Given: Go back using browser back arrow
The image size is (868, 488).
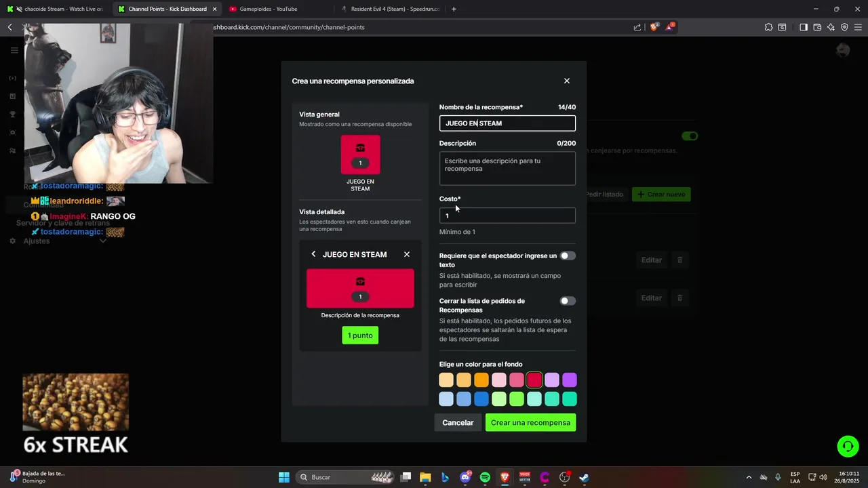Looking at the screenshot, I should point(10,27).
